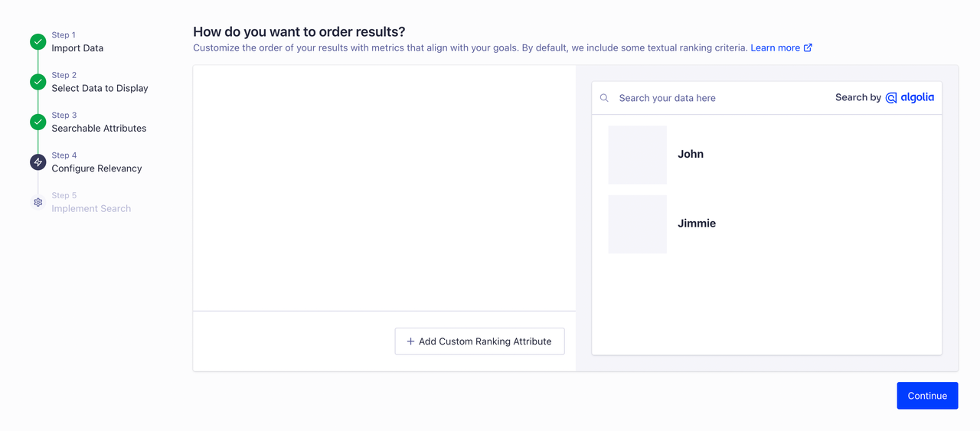This screenshot has width=980, height=431.
Task: Click the external link icon beside Learn more
Action: pos(808,47)
